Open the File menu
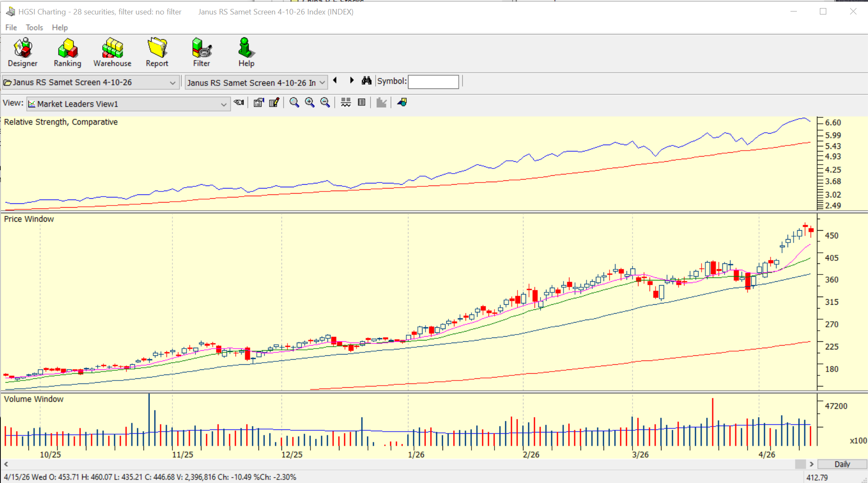 [x=11, y=28]
